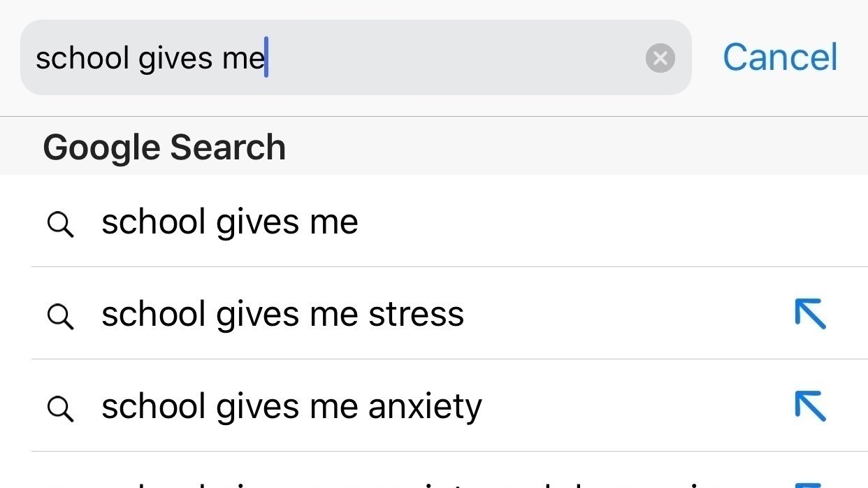Screen dimensions: 868x488
Task: Click the typed text "school gives me" in search bar
Action: point(150,58)
